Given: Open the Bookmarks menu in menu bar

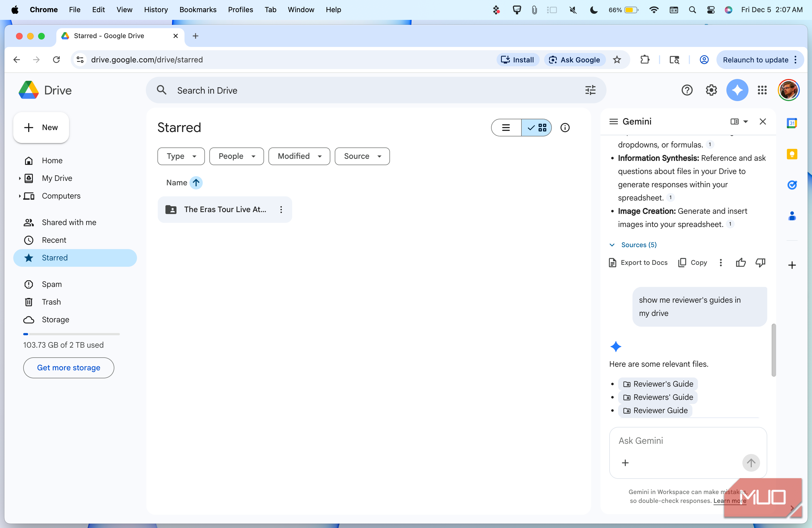Looking at the screenshot, I should coord(198,10).
